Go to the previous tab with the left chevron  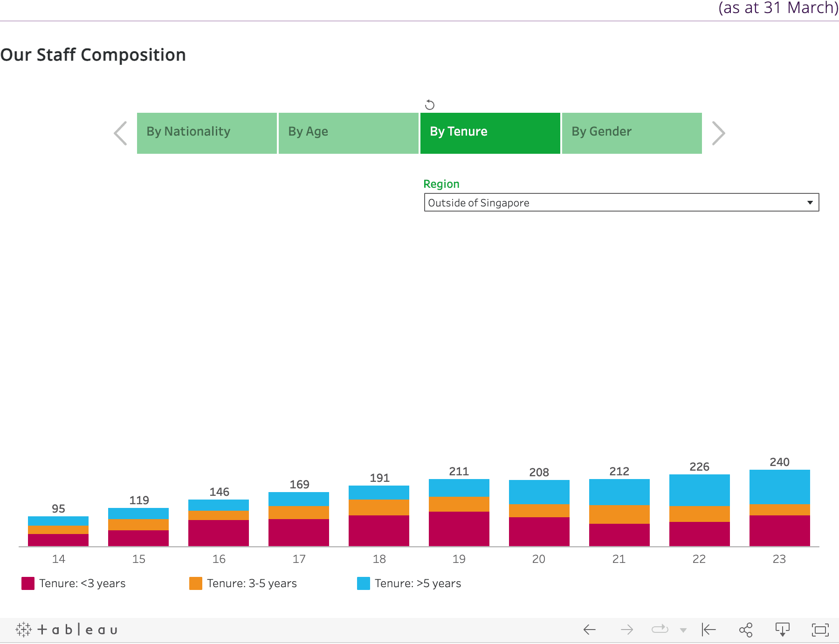pyautogui.click(x=120, y=133)
